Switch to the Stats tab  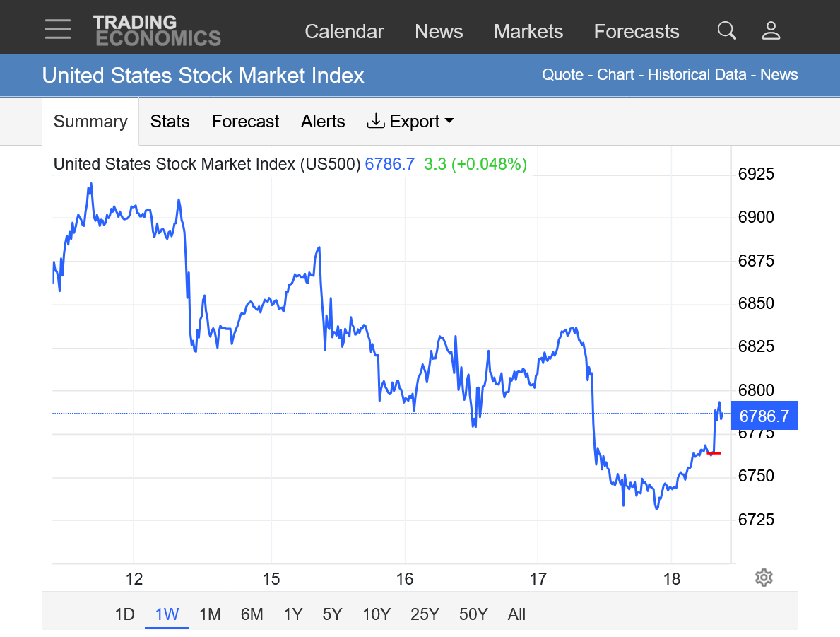click(170, 122)
